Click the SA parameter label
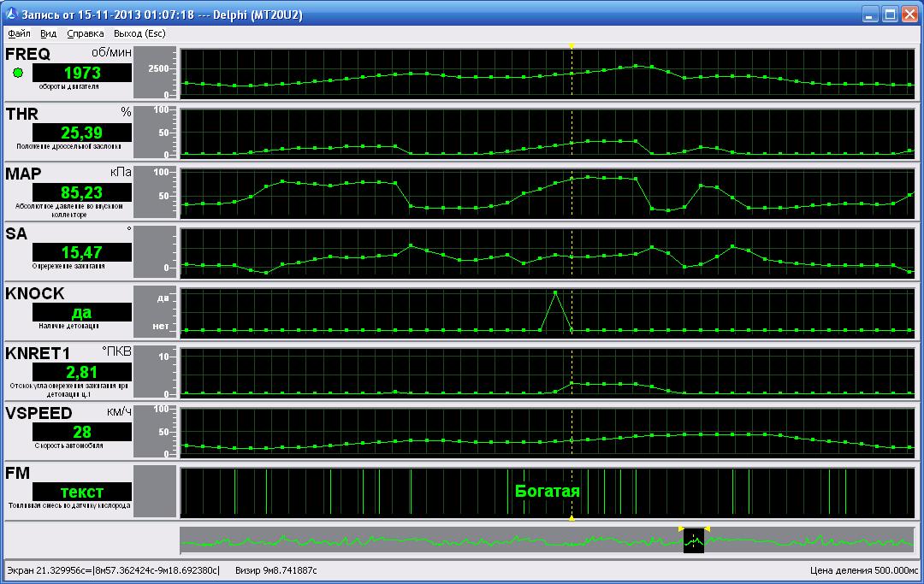924x584 pixels. pyautogui.click(x=16, y=233)
